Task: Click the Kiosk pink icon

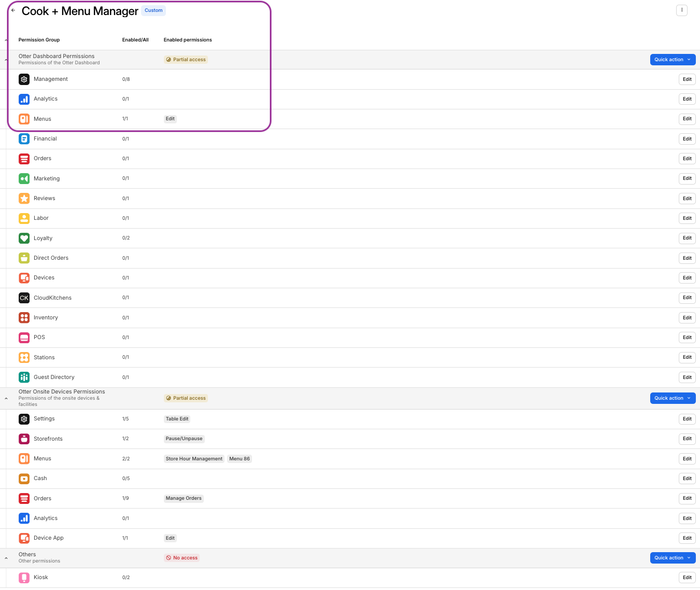Action: [x=24, y=578]
